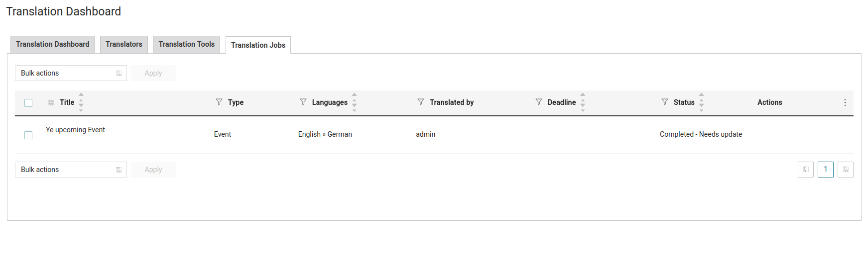868x266 pixels.
Task: Open the Ye upcoming Event job
Action: tap(75, 130)
